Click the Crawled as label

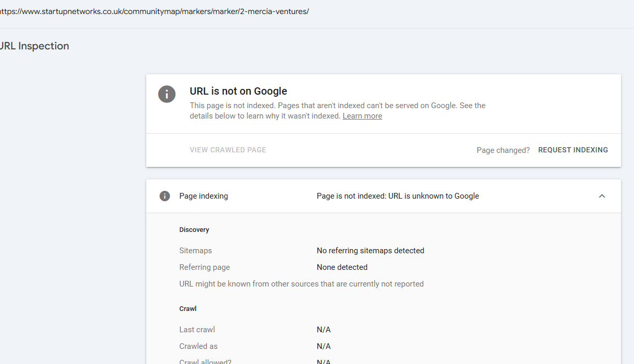point(198,346)
